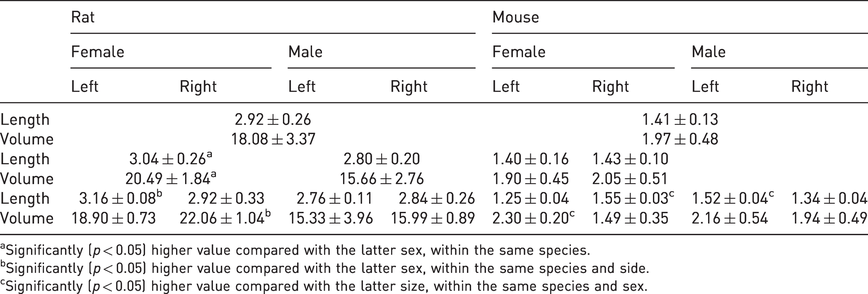
Task: Select the Male subheader under Mouse
Action: 709,52
